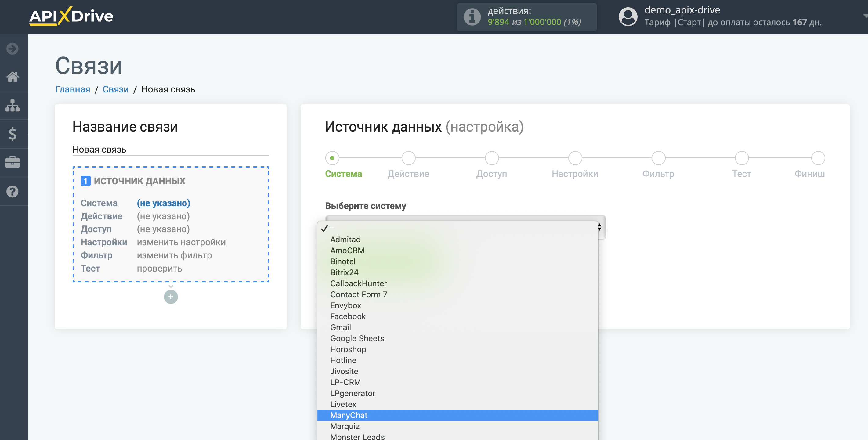Select the Финиш step circle
The height and width of the screenshot is (440, 868).
pyautogui.click(x=818, y=158)
